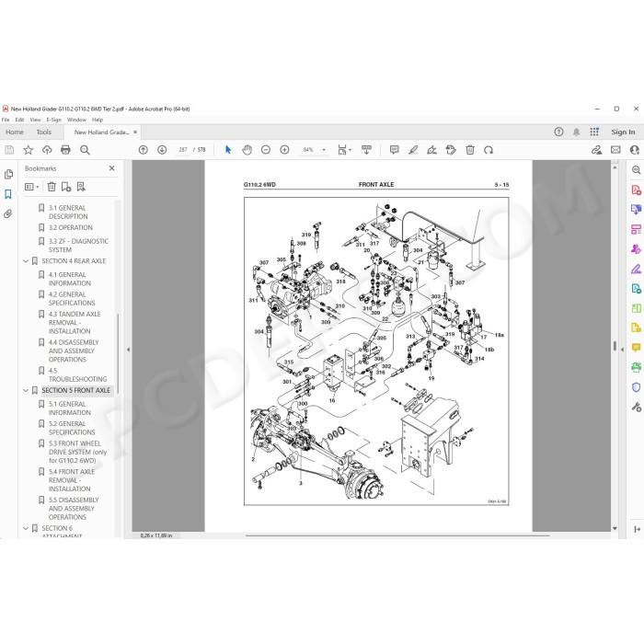Expand the right tools pane arrow
The width and height of the screenshot is (644, 644).
(622, 350)
